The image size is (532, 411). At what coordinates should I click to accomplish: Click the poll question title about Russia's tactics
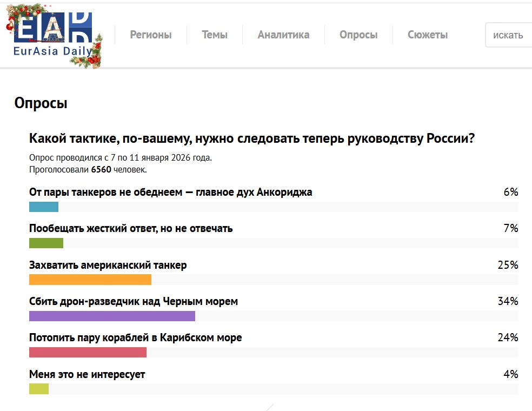tap(251, 138)
